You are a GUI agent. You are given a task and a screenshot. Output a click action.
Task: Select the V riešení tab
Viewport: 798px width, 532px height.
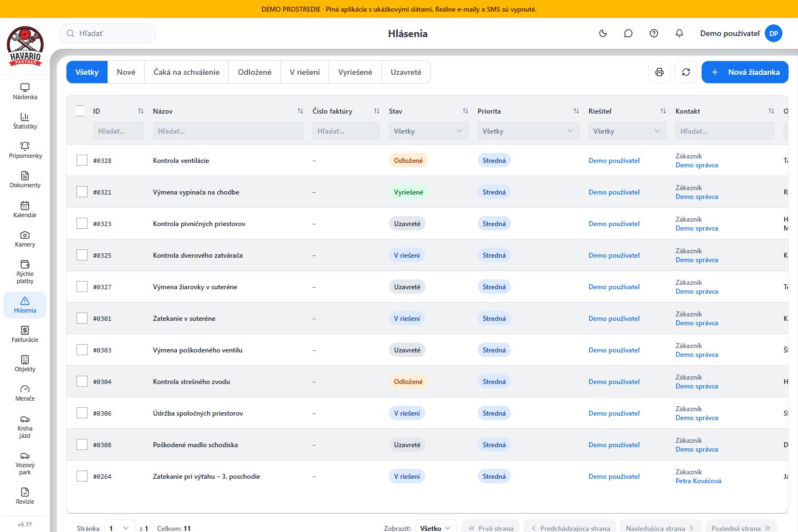(305, 72)
